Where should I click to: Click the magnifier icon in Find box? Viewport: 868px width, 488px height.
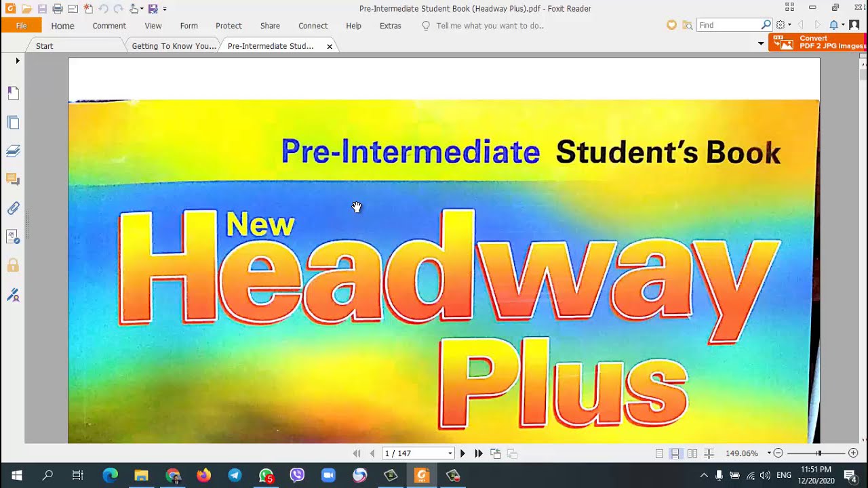point(766,24)
